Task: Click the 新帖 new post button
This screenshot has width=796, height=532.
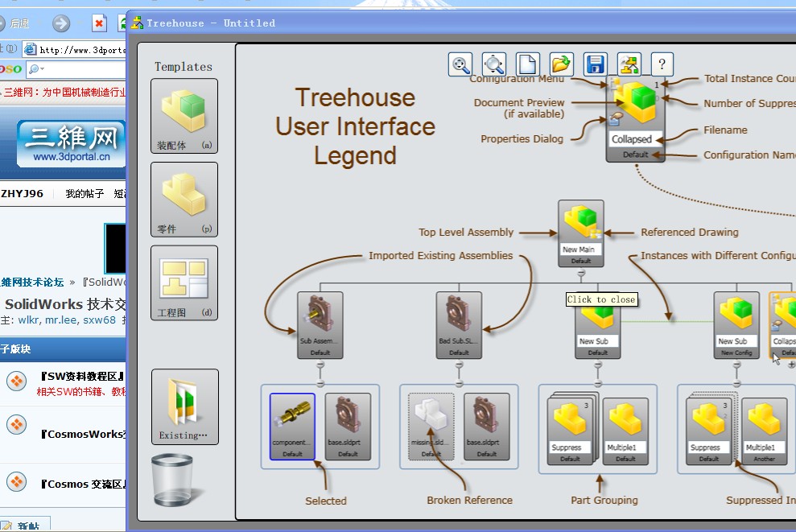Action: click(x=26, y=526)
